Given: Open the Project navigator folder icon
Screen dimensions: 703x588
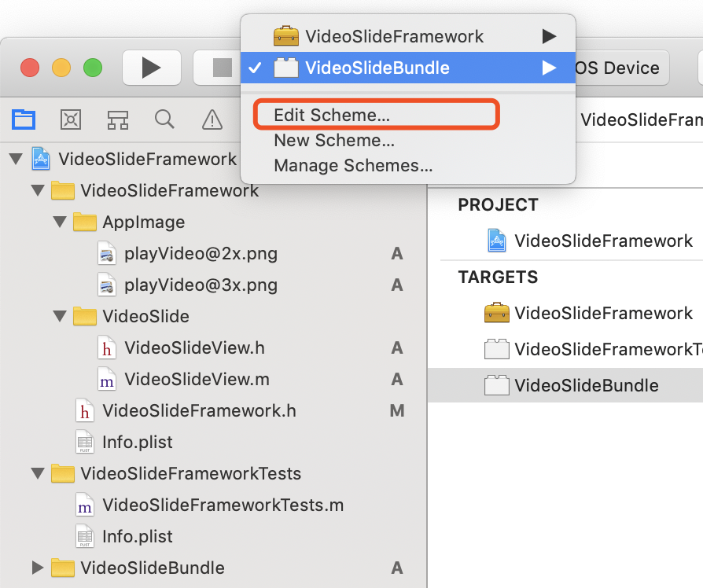Looking at the screenshot, I should coord(24,119).
